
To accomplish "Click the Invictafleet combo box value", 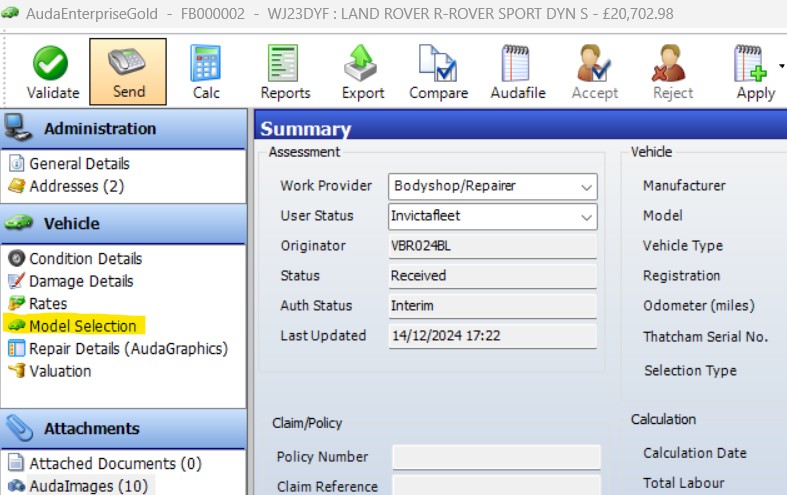I will pyautogui.click(x=492, y=216).
